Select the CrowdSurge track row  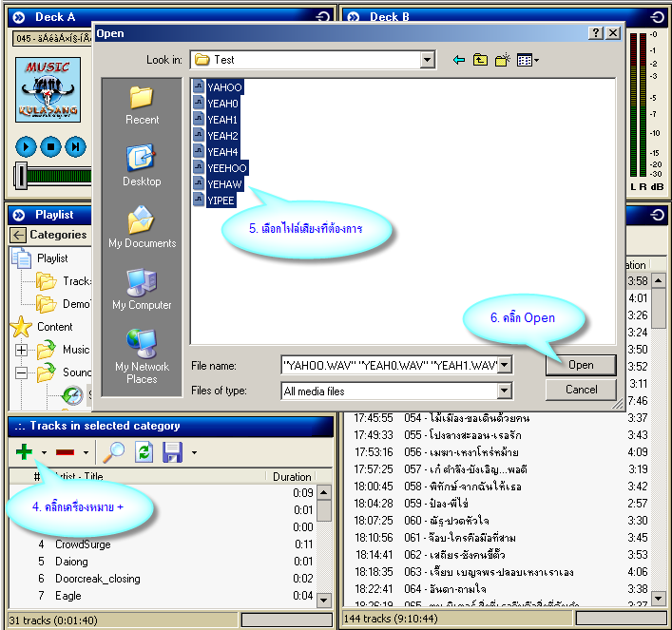tap(163, 544)
